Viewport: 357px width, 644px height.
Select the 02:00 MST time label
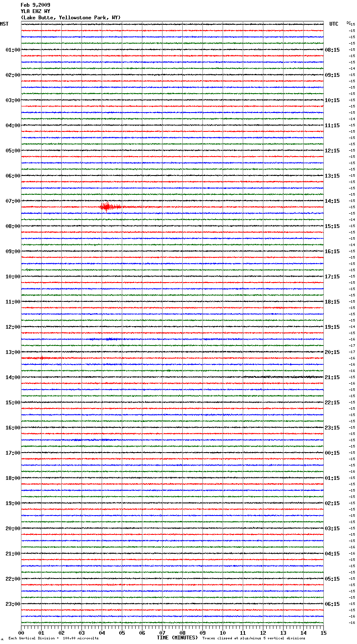coord(13,75)
